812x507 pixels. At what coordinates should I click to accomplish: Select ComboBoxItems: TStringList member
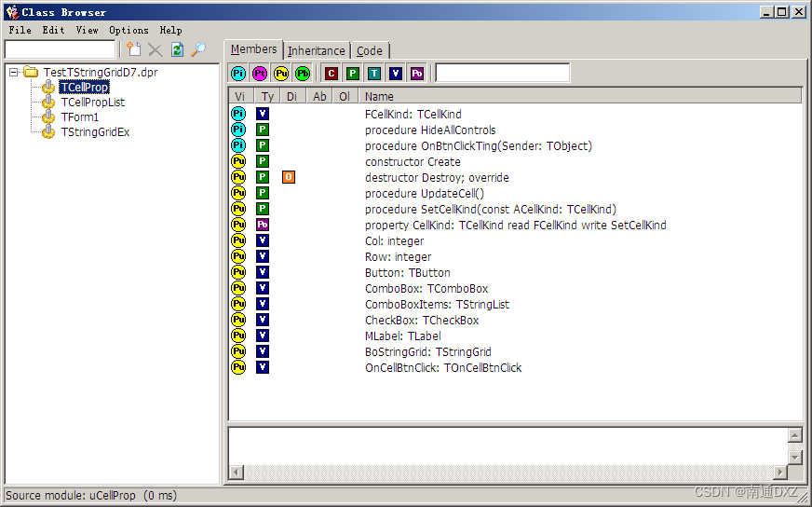437,305
